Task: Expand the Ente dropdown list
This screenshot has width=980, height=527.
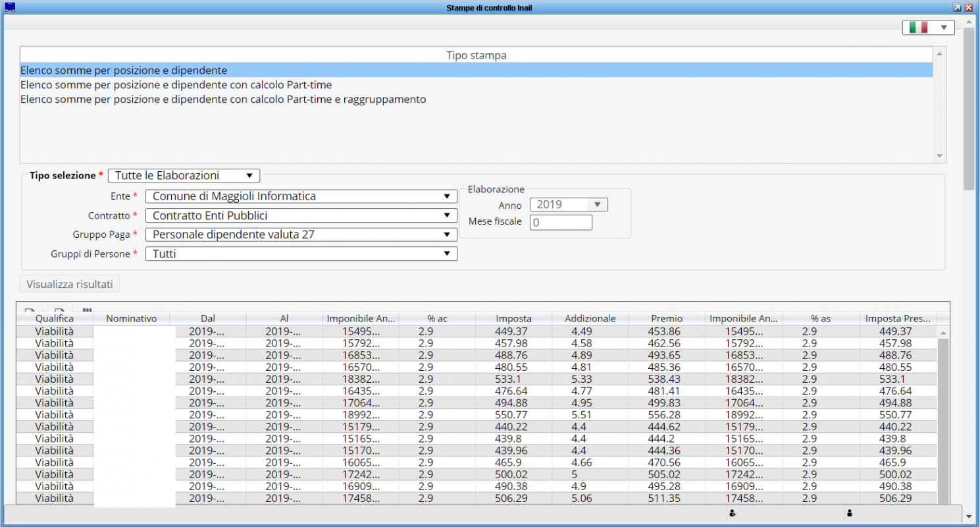Action: pyautogui.click(x=301, y=196)
